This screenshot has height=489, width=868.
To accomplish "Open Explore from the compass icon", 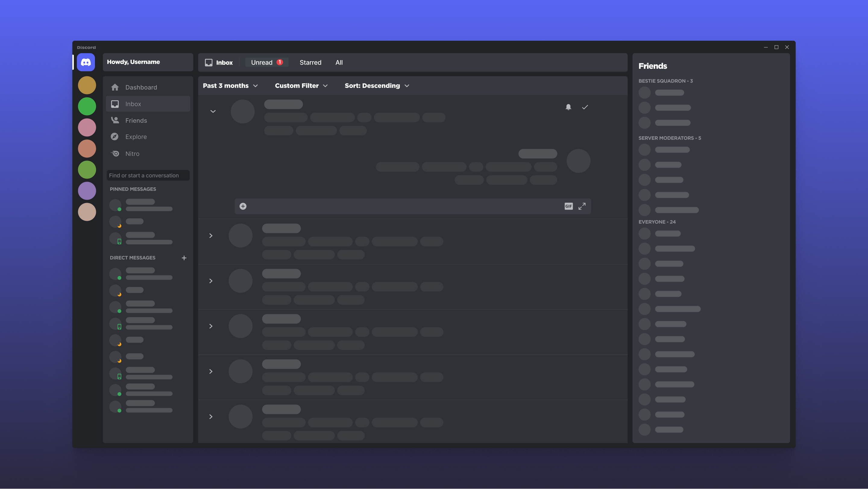I will pyautogui.click(x=115, y=137).
